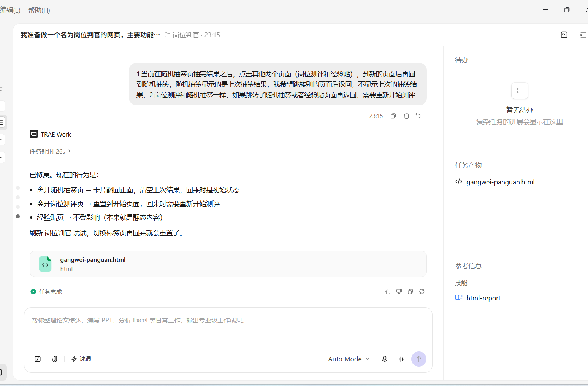Open the Auto Mode dropdown
Screen dimensions: 588x386
coord(349,359)
